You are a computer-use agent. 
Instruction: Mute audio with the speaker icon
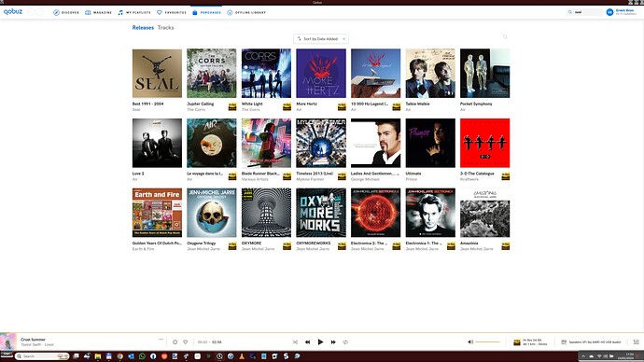tap(470, 341)
